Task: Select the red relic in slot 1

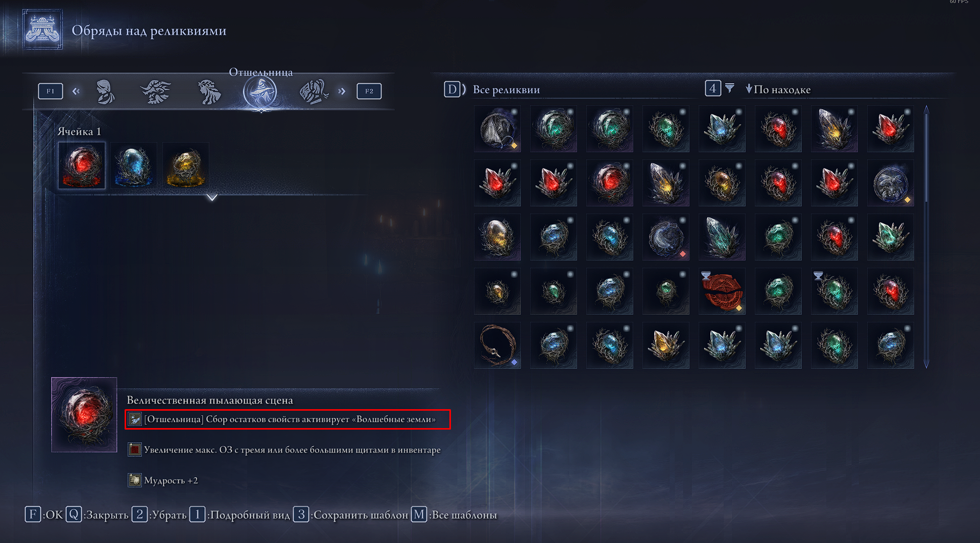Action: 82,166
